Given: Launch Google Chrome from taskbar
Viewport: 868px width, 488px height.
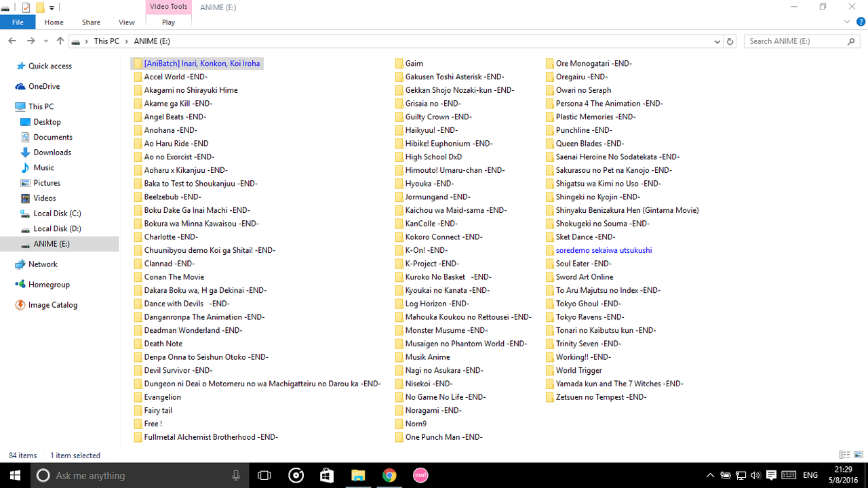Looking at the screenshot, I should [389, 475].
